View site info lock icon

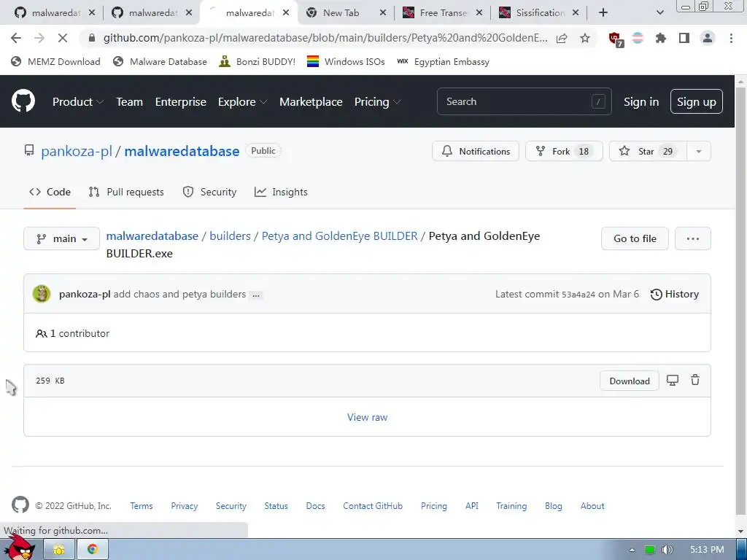click(92, 38)
